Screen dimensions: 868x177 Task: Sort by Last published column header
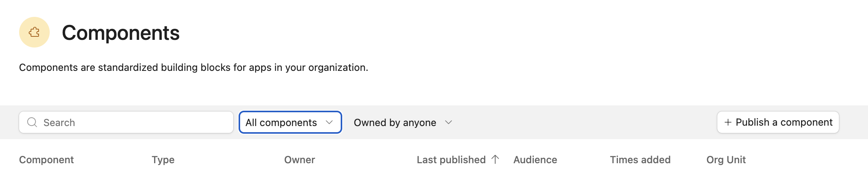(451, 160)
